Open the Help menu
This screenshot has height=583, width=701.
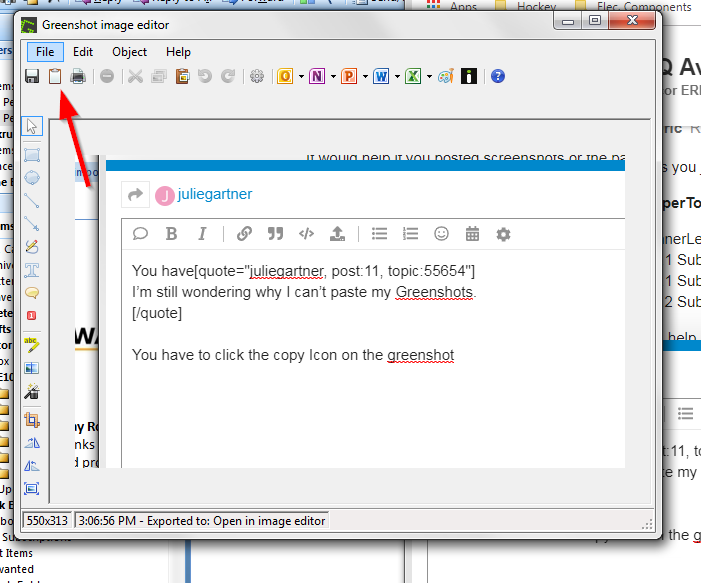(x=178, y=52)
